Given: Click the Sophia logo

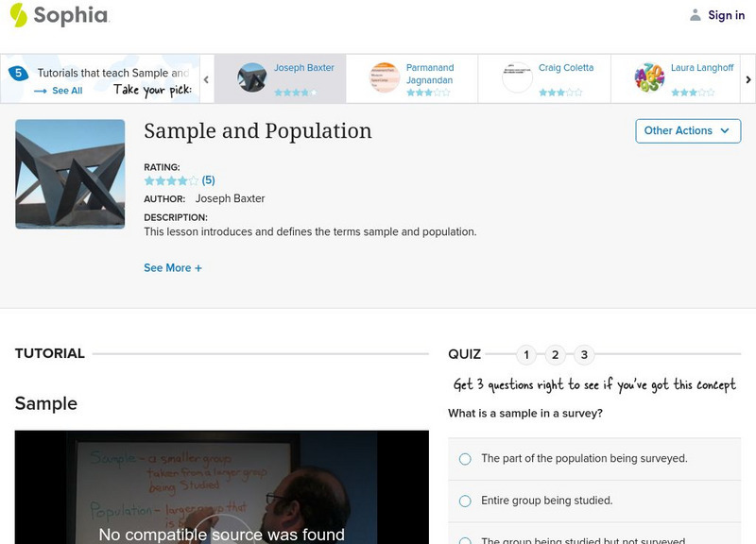Looking at the screenshot, I should (x=59, y=15).
